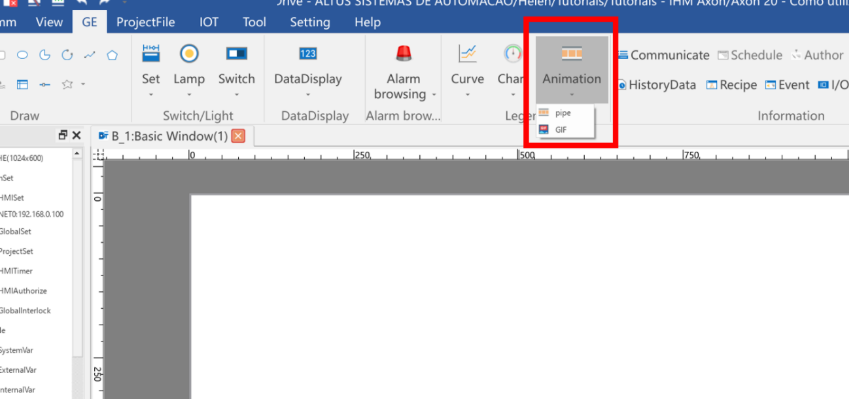Screen dimensions: 849x399
Task: Close the left project panel
Action: click(x=76, y=135)
